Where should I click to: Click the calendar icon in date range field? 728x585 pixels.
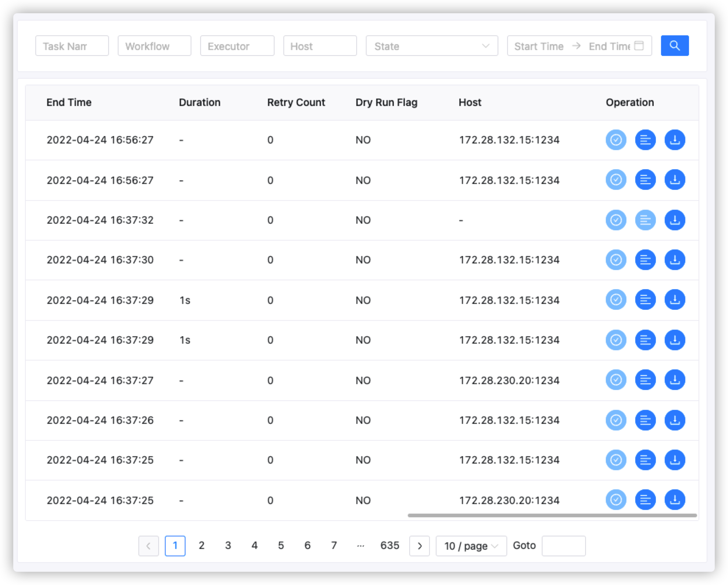pyautogui.click(x=640, y=46)
